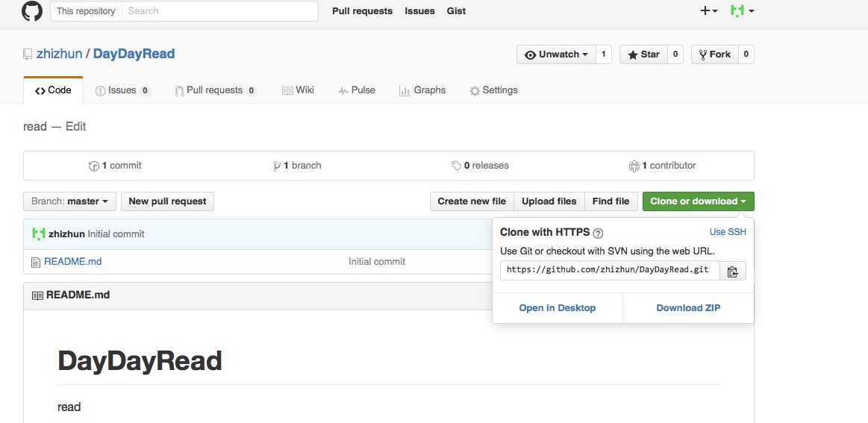The height and width of the screenshot is (423, 868).
Task: Click the DayDayRead repository name link
Action: click(134, 54)
